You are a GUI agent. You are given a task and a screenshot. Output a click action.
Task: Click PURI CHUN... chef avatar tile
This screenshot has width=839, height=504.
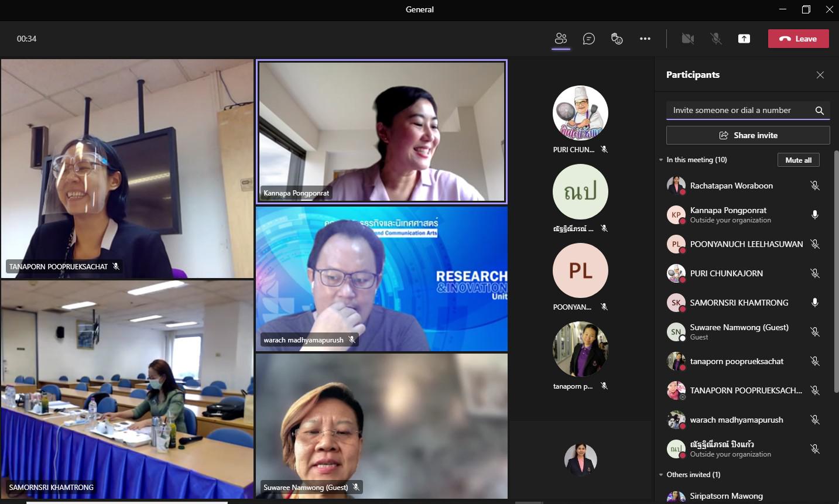point(580,113)
